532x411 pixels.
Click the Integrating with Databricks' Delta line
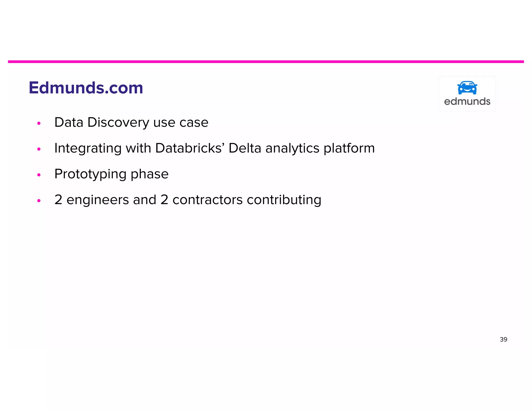(215, 148)
